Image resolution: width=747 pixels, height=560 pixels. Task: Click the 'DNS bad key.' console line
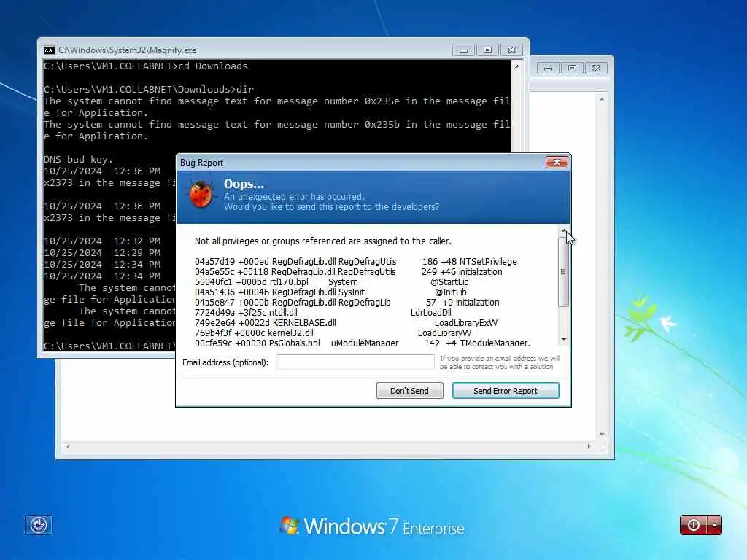point(79,159)
